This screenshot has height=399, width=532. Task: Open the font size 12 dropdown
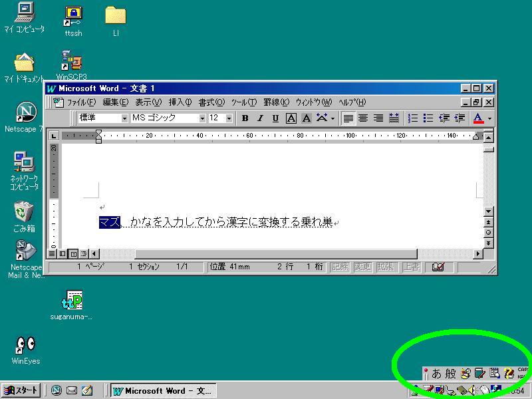pyautogui.click(x=229, y=118)
